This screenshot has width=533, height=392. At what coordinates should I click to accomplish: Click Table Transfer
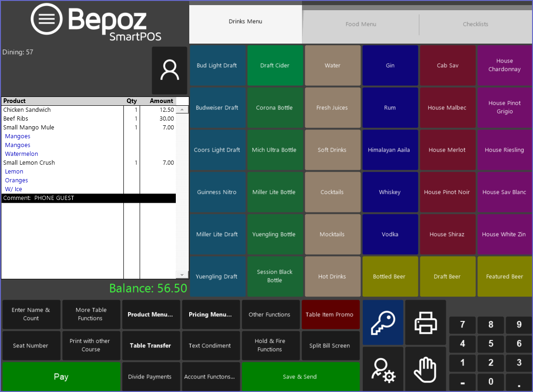(150, 346)
